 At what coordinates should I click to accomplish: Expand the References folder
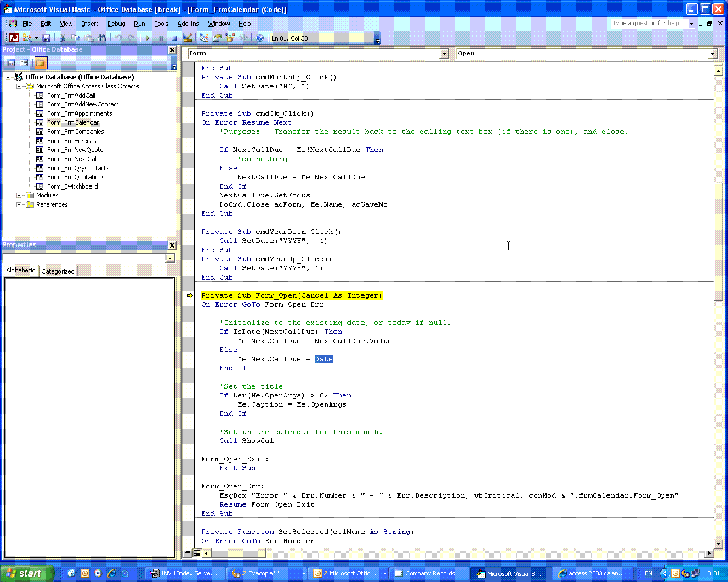click(x=19, y=205)
